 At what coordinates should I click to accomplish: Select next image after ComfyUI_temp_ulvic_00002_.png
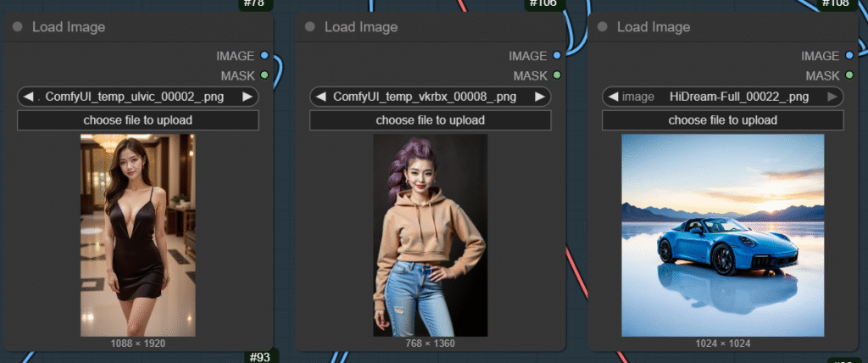point(248,97)
